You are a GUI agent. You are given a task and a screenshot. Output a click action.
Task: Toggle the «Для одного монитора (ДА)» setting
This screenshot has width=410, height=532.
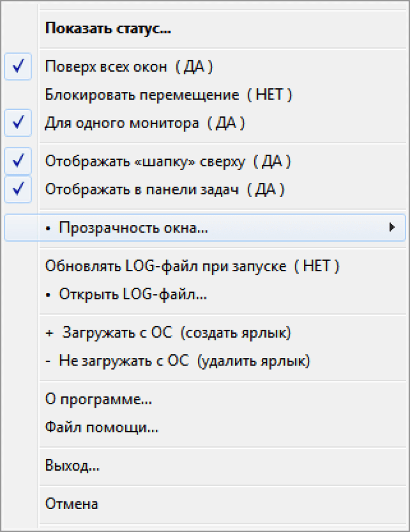coord(145,124)
